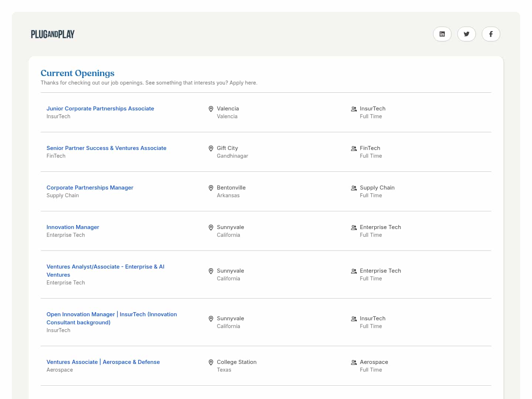The height and width of the screenshot is (399, 532).
Task: Click location pin next to College Station
Action: coord(211,362)
